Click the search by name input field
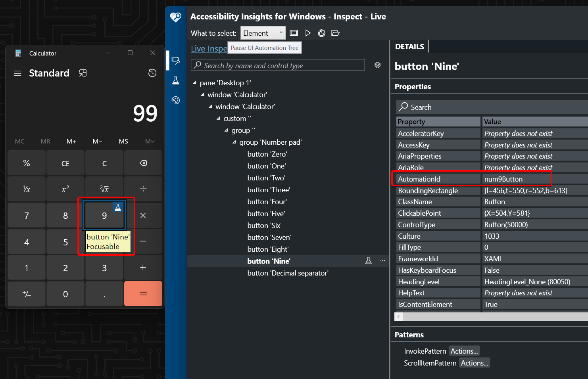This screenshot has height=379, width=588. coord(278,65)
